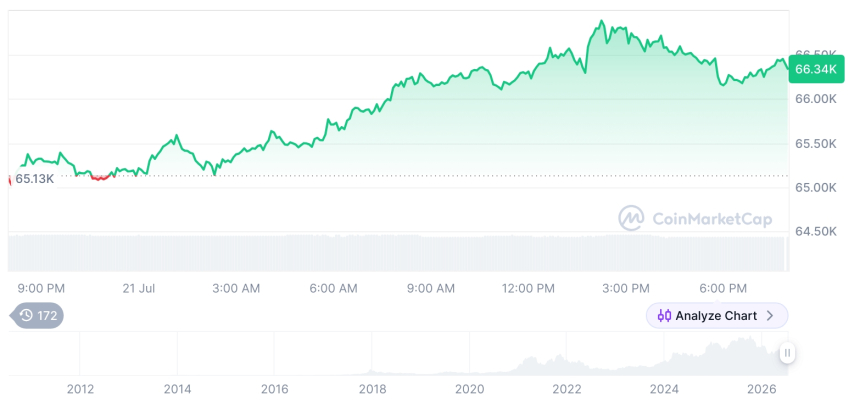
Task: Click the range handle grip icon near 2026
Action: click(x=787, y=353)
